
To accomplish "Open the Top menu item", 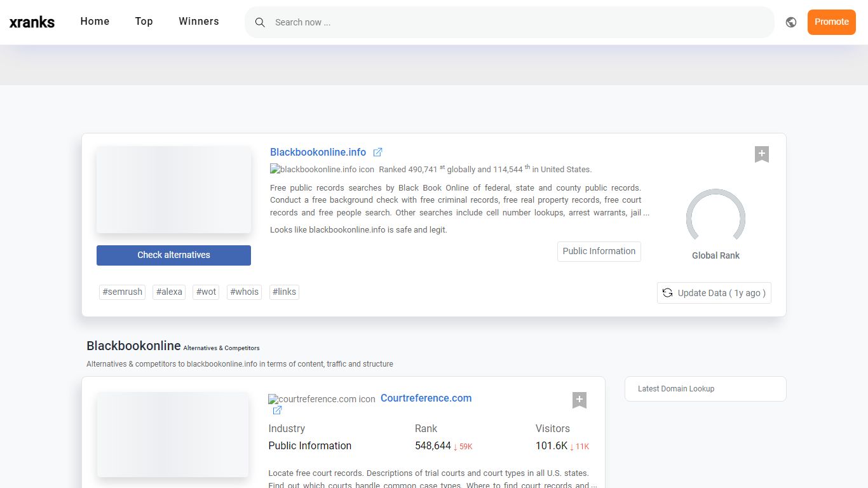I will click(144, 22).
